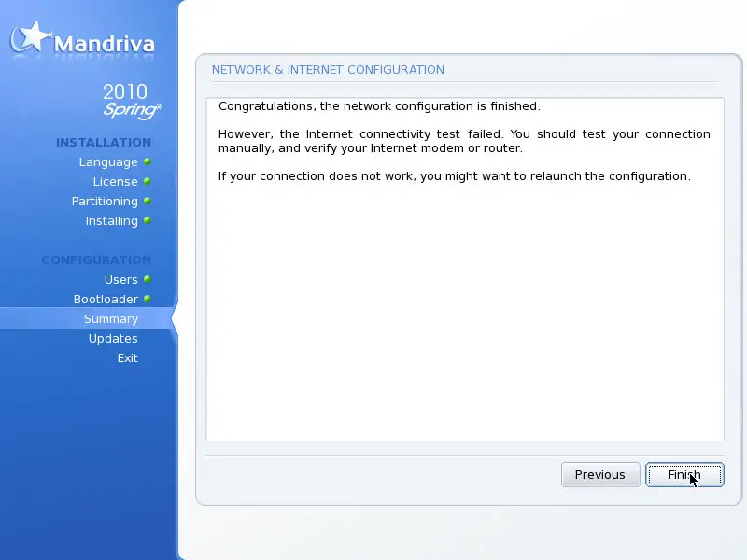Viewport: 747px width, 560px height.
Task: Select the Partitioning step in sidebar
Action: tap(105, 202)
